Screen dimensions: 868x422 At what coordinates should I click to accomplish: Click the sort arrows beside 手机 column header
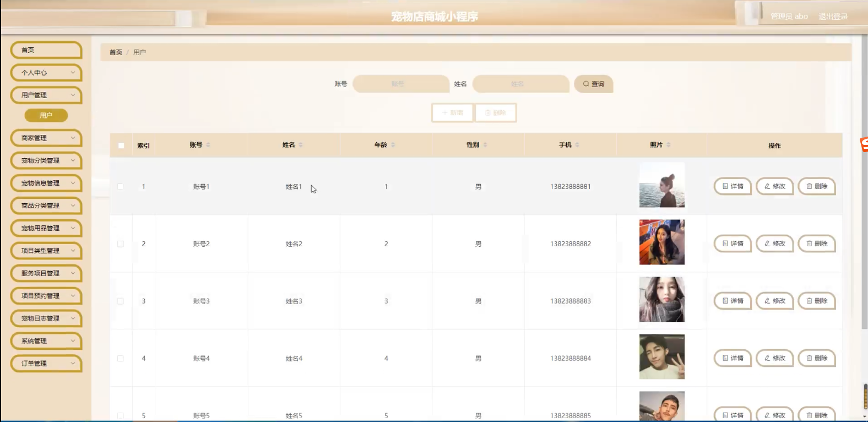[x=577, y=145]
